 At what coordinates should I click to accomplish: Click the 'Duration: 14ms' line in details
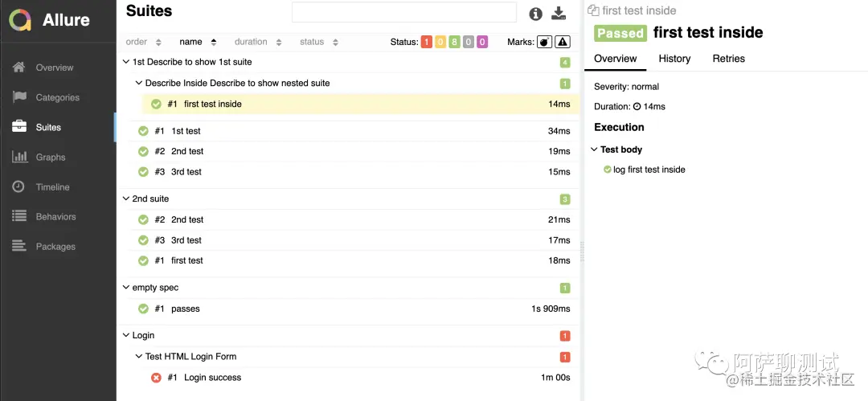point(629,107)
